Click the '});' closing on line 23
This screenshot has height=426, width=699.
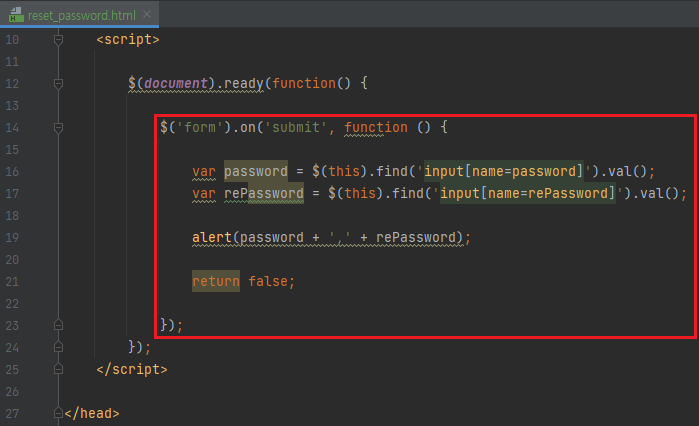(x=172, y=325)
